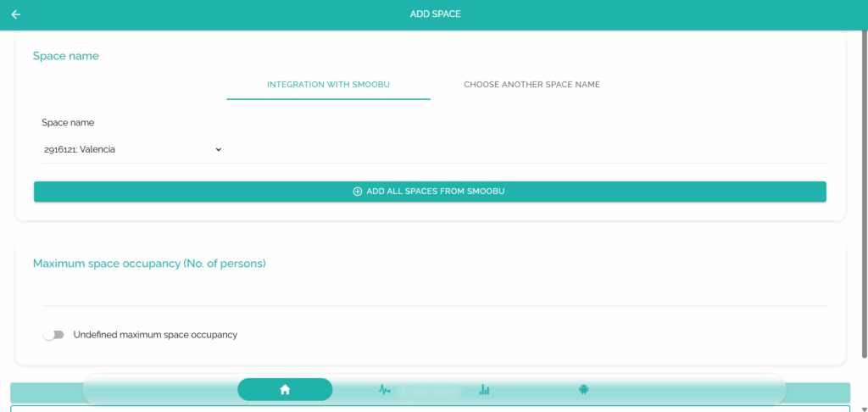Image resolution: width=868 pixels, height=412 pixels.
Task: Click the ADD SPACE header title
Action: pos(435,14)
